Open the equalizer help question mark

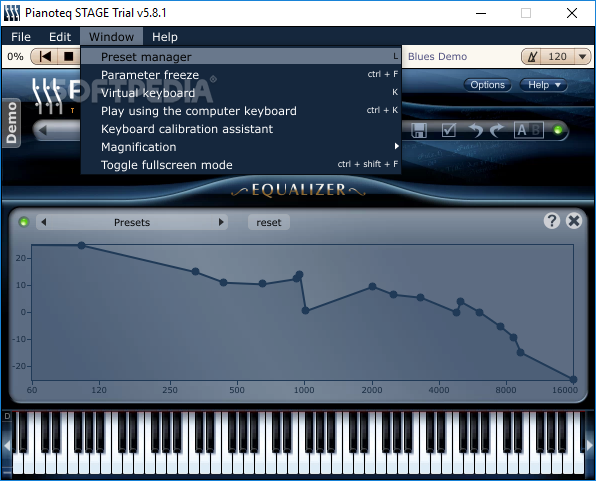(x=552, y=221)
